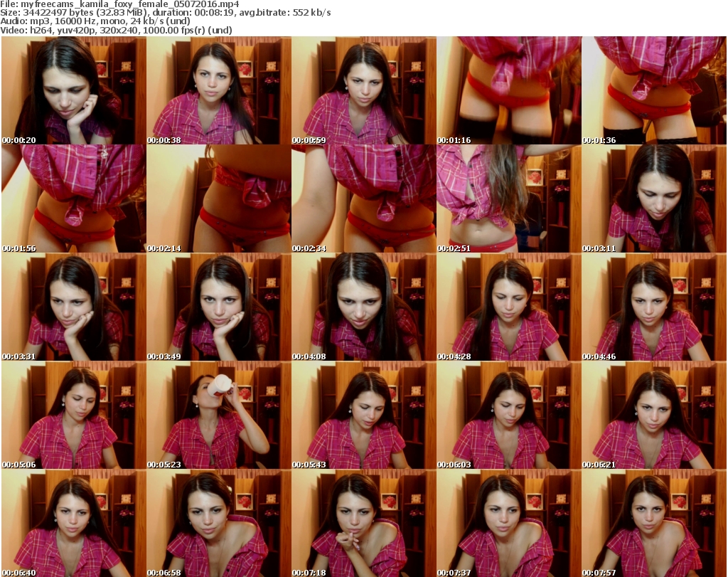
Task: Choose the frame at 00:04:28
Action: tap(509, 307)
